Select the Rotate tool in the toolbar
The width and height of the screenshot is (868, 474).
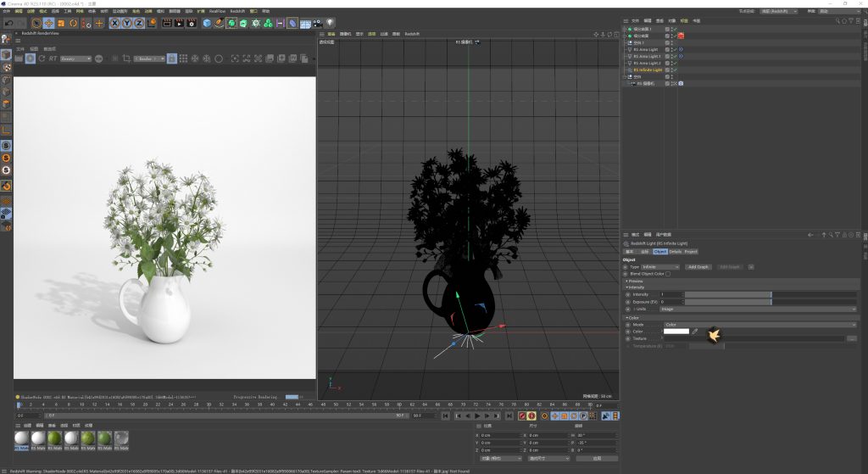pos(73,23)
